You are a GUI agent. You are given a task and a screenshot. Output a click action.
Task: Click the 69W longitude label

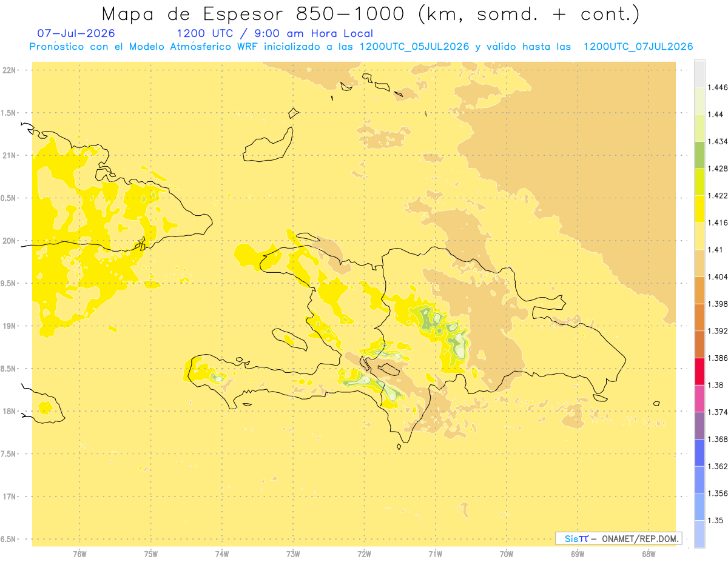pos(578,554)
